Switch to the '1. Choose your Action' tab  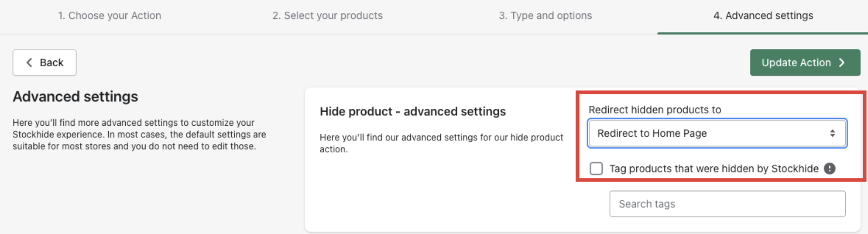coord(109,15)
